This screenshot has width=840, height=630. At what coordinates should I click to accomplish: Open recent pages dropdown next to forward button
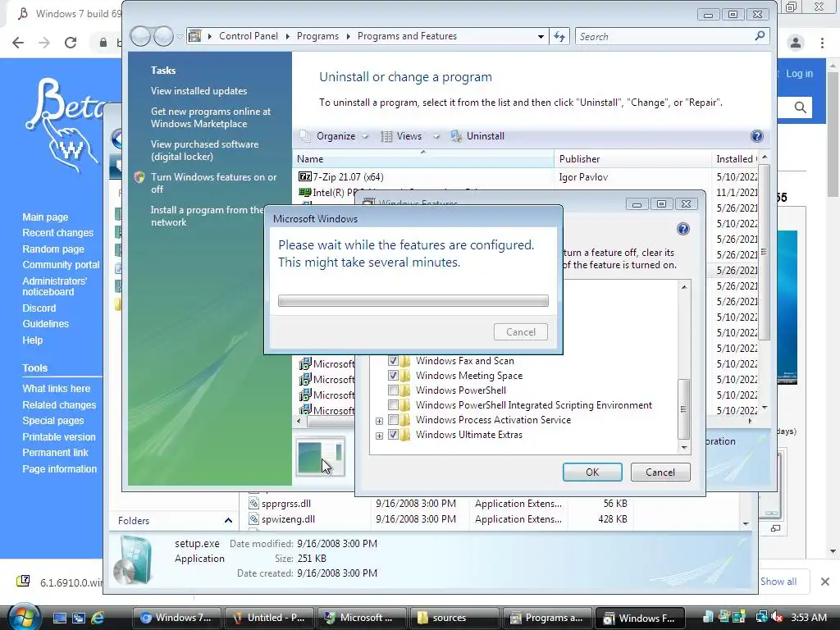tap(180, 36)
